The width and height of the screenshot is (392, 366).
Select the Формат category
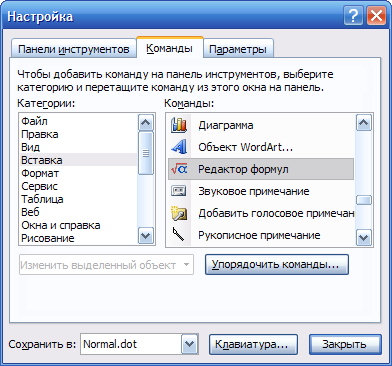tap(40, 173)
